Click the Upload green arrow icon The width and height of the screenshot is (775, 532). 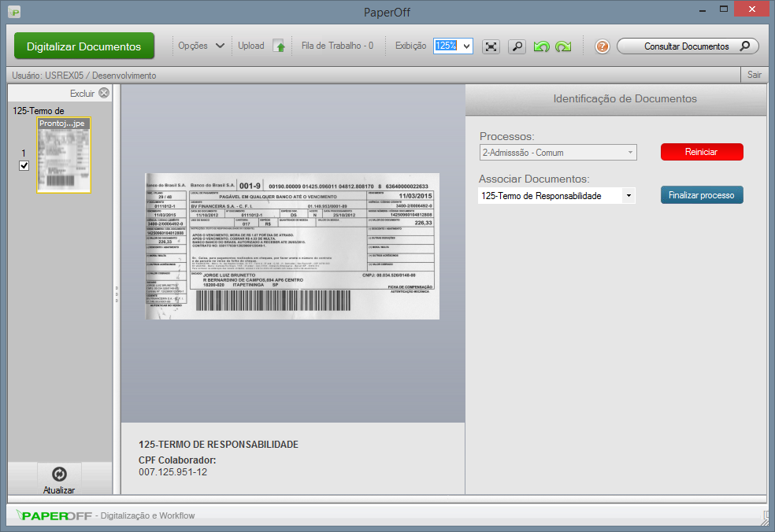(x=280, y=46)
